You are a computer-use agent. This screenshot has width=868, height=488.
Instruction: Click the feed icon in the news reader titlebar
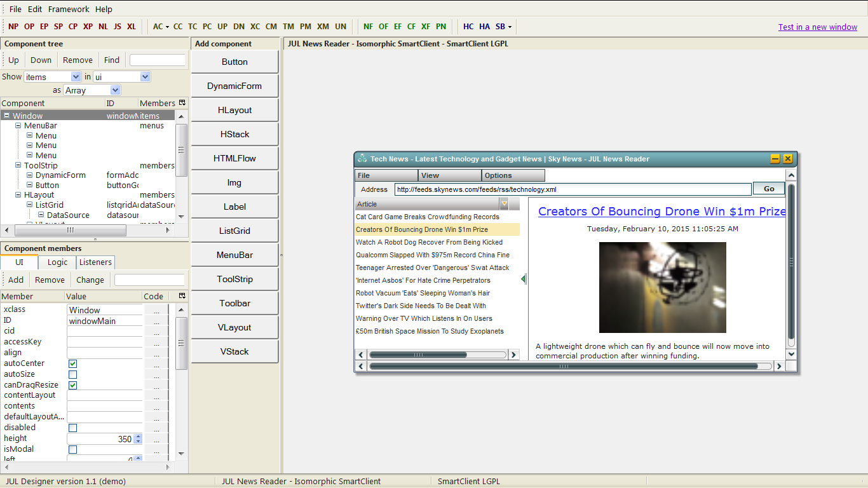362,158
